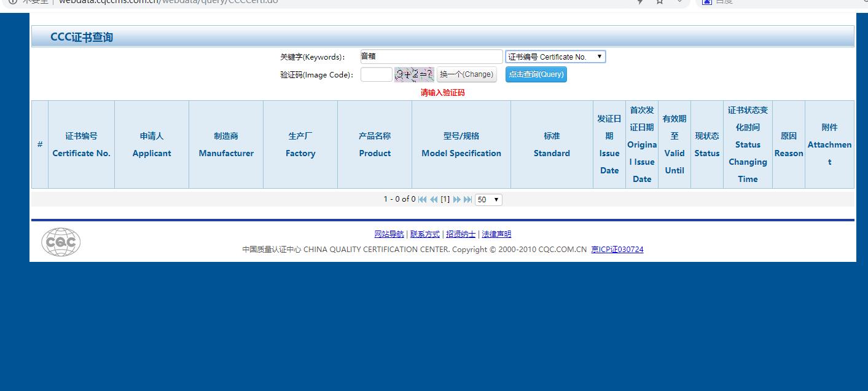The height and width of the screenshot is (391, 868).
Task: Click the Image Code input box
Action: click(376, 74)
